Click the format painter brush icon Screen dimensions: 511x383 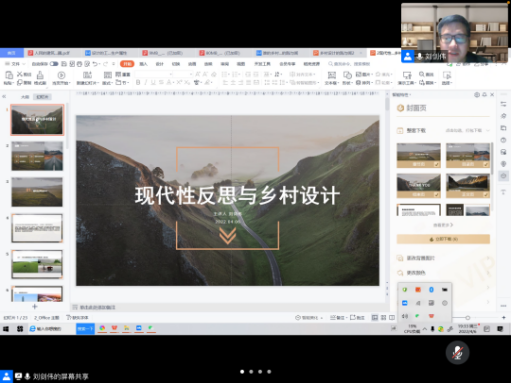pyautogui.click(x=40, y=75)
